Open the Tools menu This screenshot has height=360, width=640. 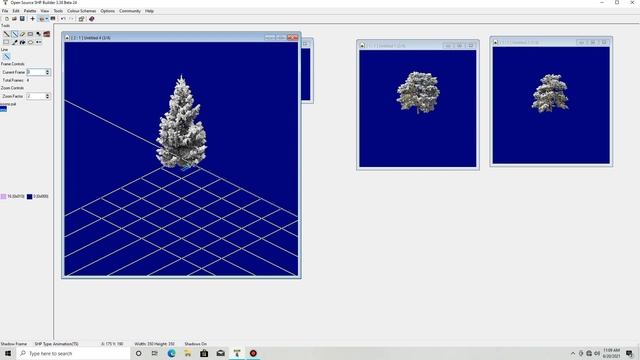58,11
